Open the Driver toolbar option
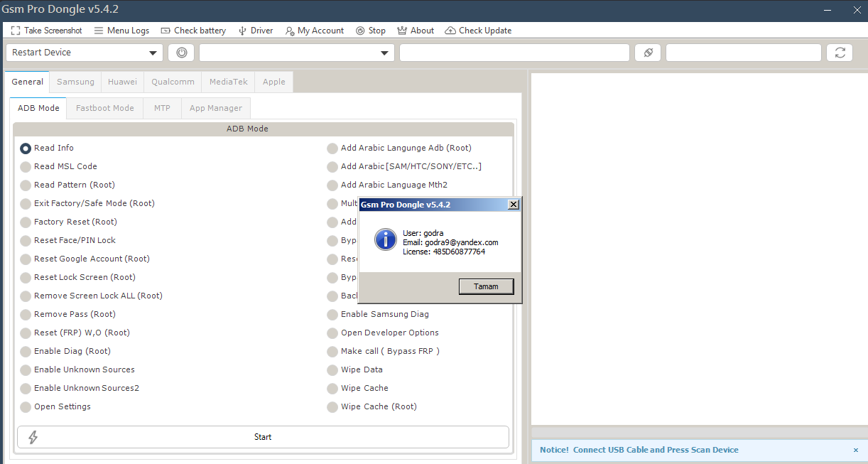 coord(256,31)
